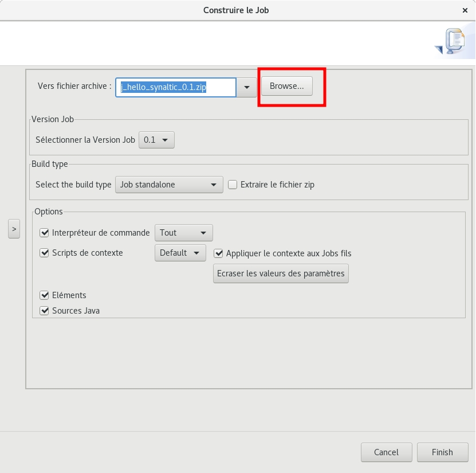
Task: Toggle the Sources Java checkbox
Action: coord(44,311)
